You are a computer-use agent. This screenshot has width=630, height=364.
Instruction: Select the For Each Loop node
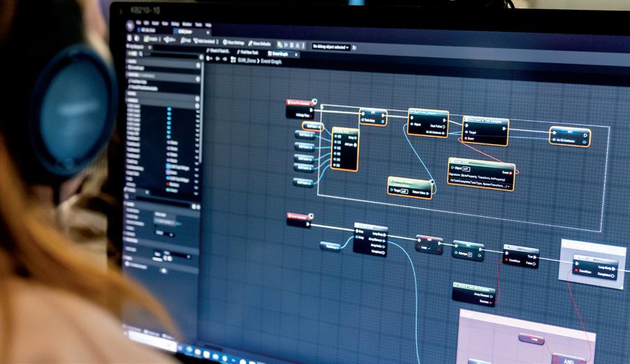pyautogui.click(x=370, y=240)
